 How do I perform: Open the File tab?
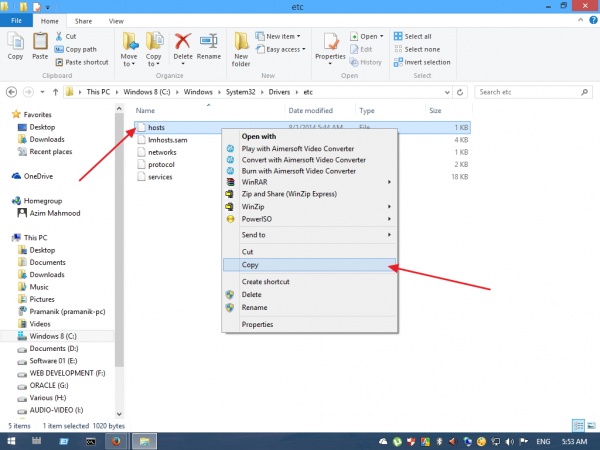click(16, 21)
